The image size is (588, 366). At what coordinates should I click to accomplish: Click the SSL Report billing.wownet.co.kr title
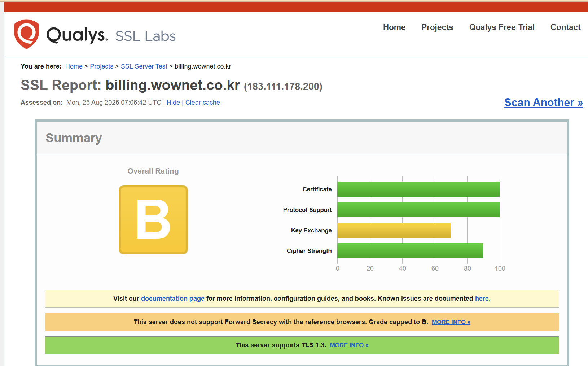click(130, 85)
